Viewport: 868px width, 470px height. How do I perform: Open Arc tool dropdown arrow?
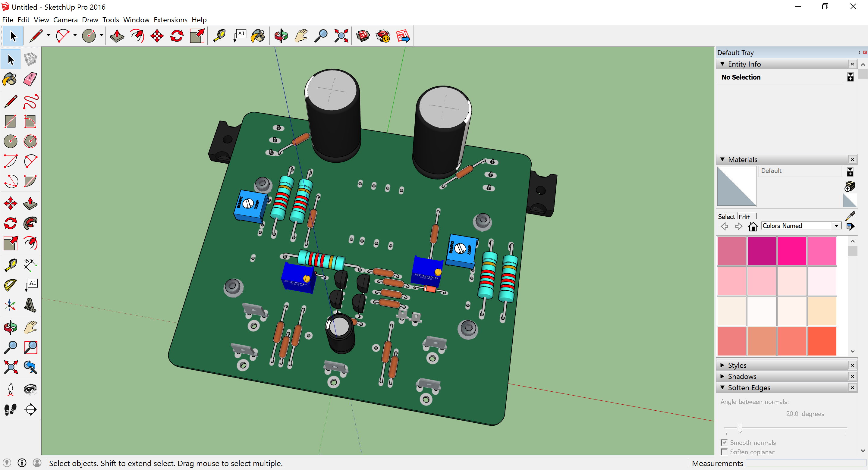tap(75, 36)
